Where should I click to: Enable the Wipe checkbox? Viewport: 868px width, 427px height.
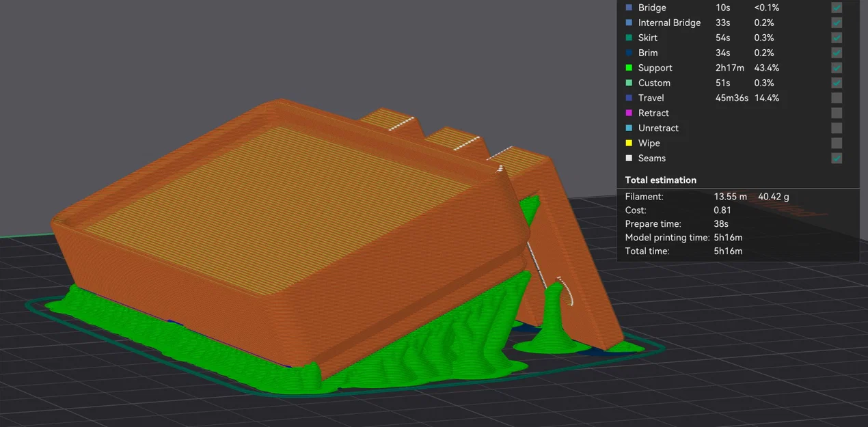click(x=837, y=143)
